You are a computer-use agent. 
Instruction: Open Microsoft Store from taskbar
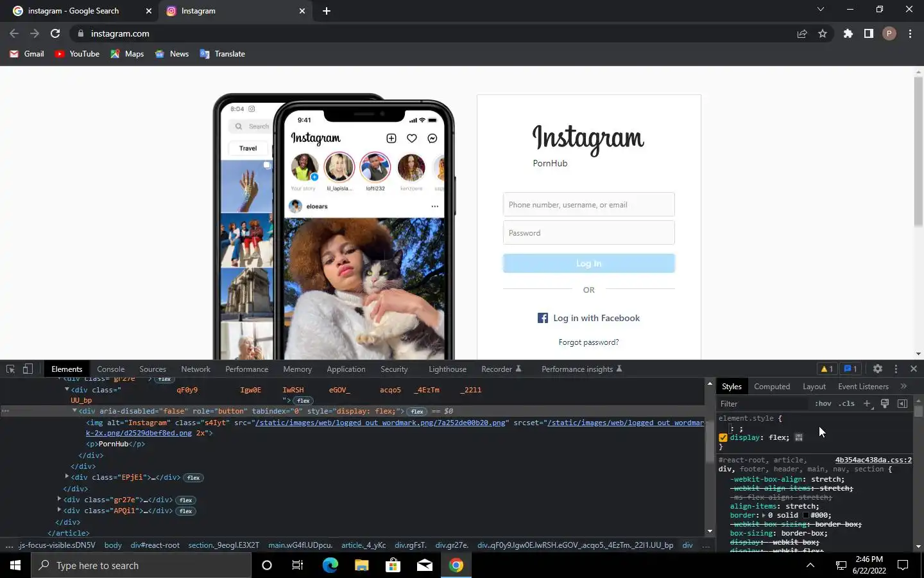pyautogui.click(x=393, y=565)
